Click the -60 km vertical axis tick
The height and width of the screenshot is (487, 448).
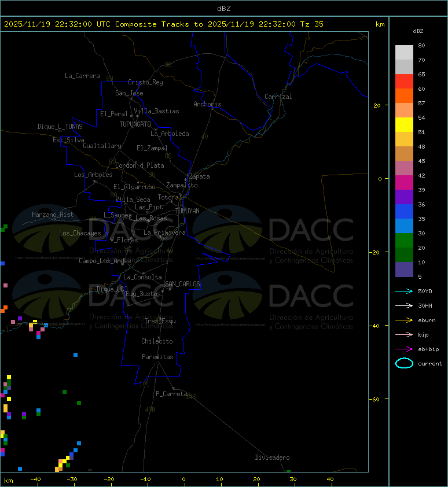point(374,399)
